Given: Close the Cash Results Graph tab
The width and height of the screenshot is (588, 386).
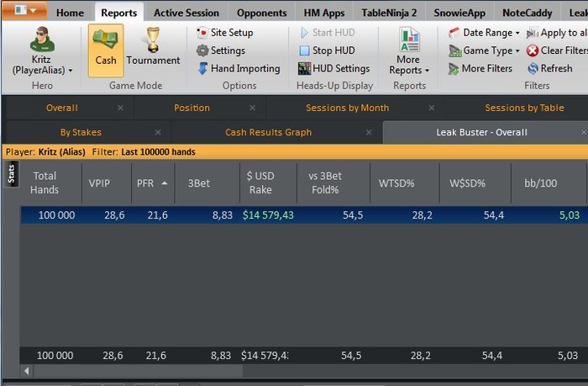Looking at the screenshot, I should [369, 133].
